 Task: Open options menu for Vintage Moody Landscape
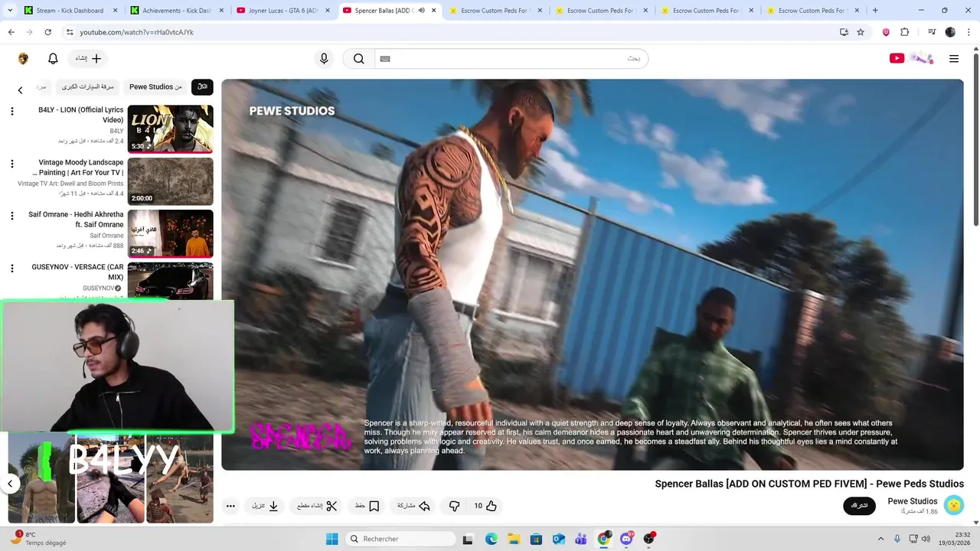point(11,164)
